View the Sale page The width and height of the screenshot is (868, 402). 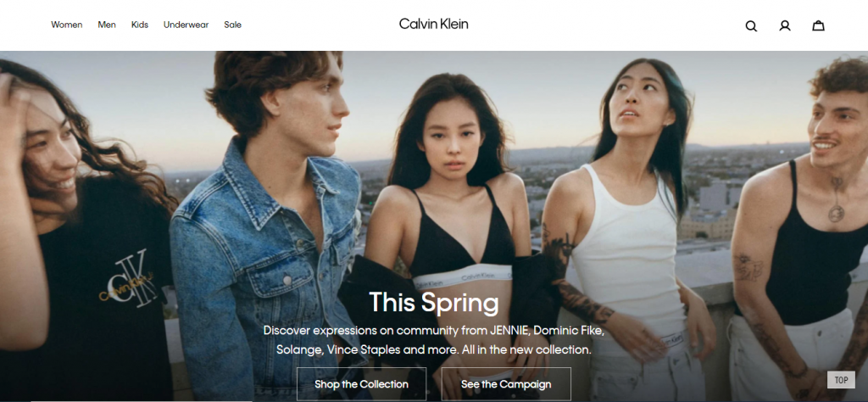point(232,25)
